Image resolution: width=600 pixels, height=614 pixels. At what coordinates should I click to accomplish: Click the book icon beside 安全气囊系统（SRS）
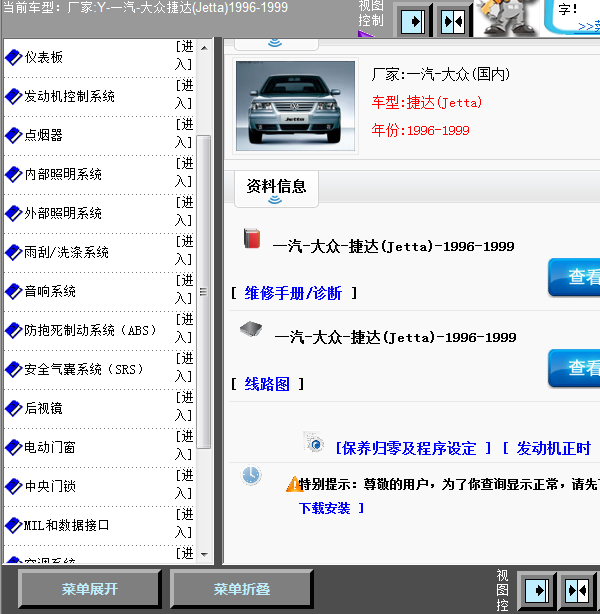pos(14,369)
